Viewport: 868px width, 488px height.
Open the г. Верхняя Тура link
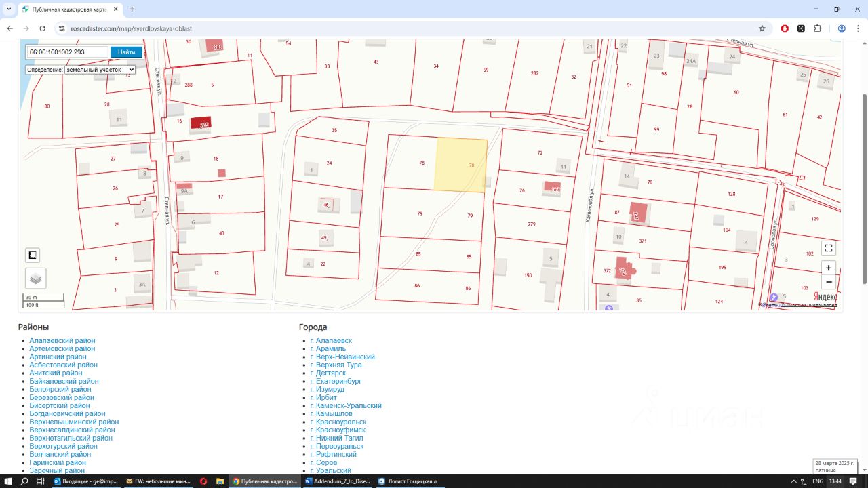[336, 365]
